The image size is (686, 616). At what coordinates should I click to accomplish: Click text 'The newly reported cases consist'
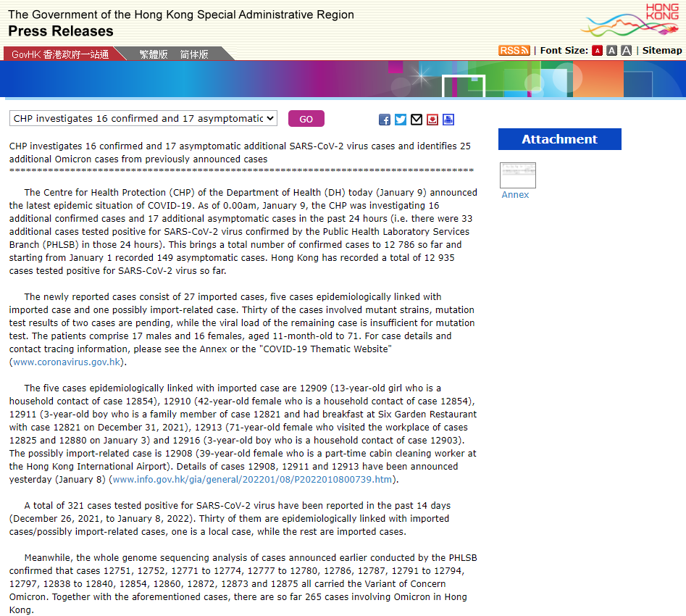click(x=94, y=297)
